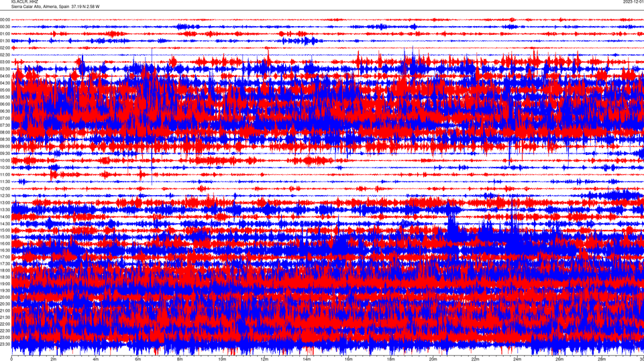Select the 11:00 time row label

pos(5,174)
